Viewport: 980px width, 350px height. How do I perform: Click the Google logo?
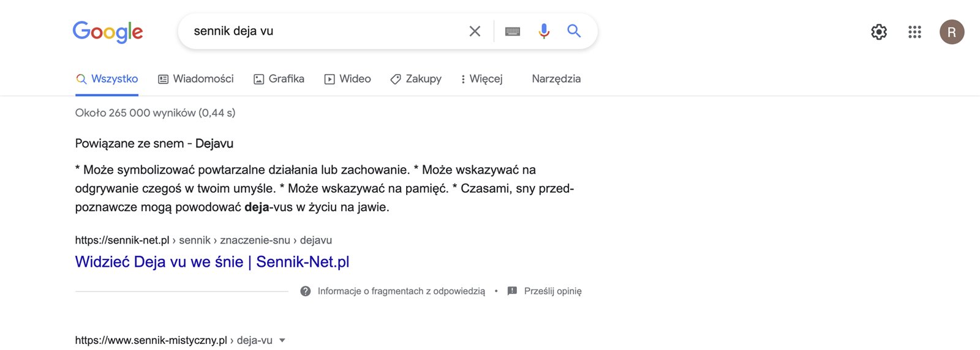tap(108, 31)
